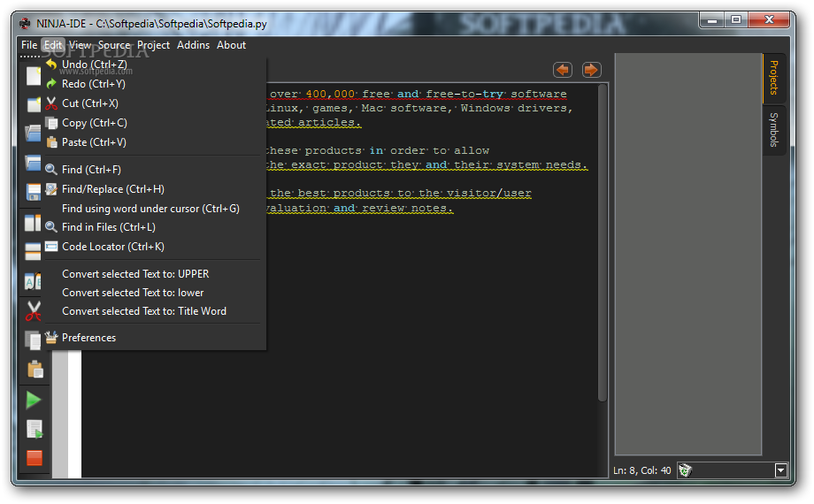Screen dimensions: 814x504
Task: Click the empty Projects panel area
Action: (x=687, y=254)
